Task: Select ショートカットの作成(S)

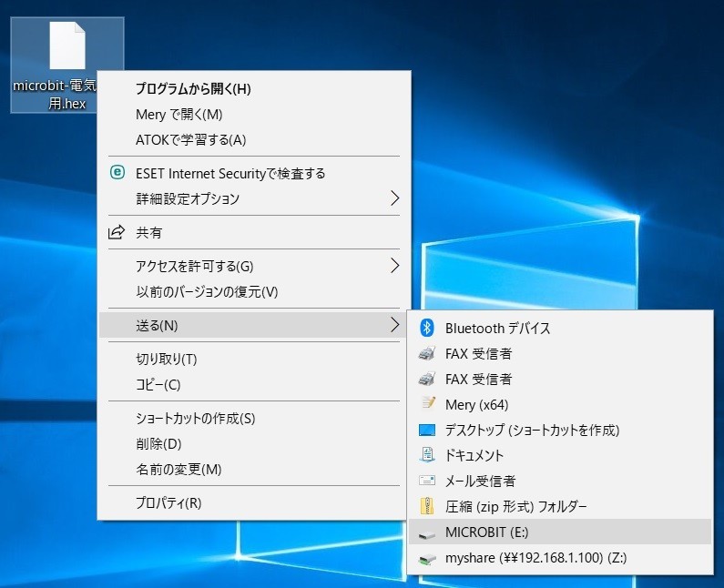Action: click(254, 418)
